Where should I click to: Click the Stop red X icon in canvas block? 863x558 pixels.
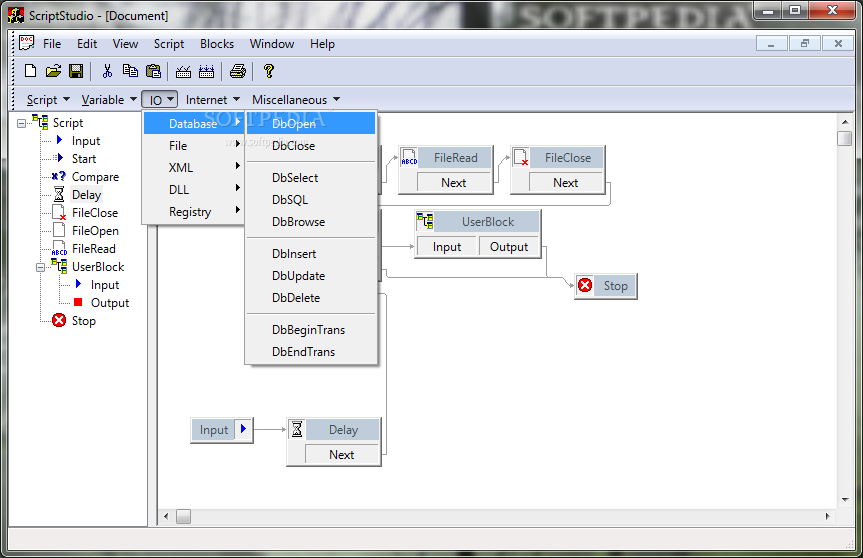tap(585, 286)
